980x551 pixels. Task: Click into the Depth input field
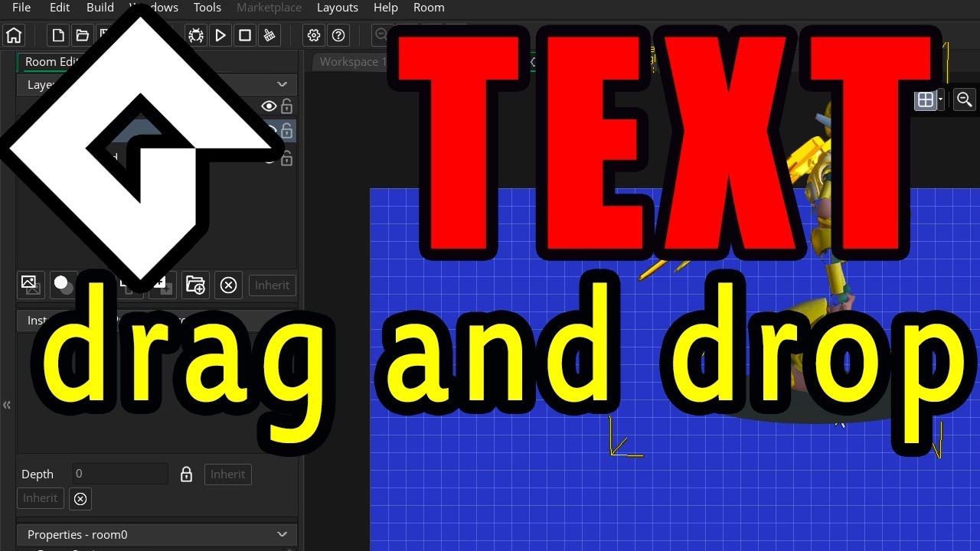[120, 474]
